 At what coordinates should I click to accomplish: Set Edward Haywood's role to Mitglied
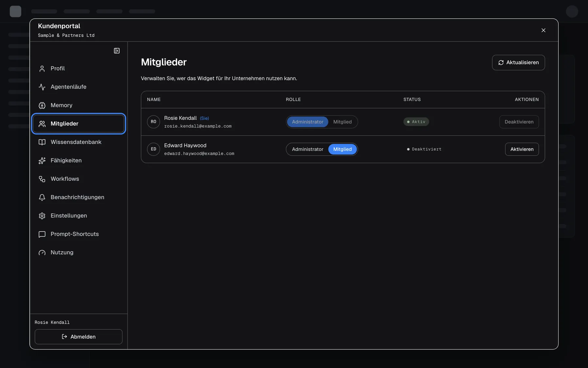342,149
